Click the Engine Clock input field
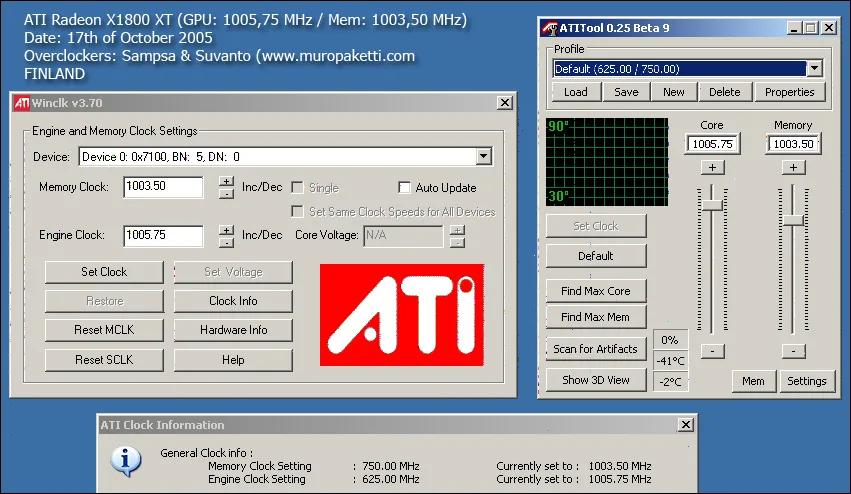Screen dimensions: 851x494 click(x=163, y=236)
